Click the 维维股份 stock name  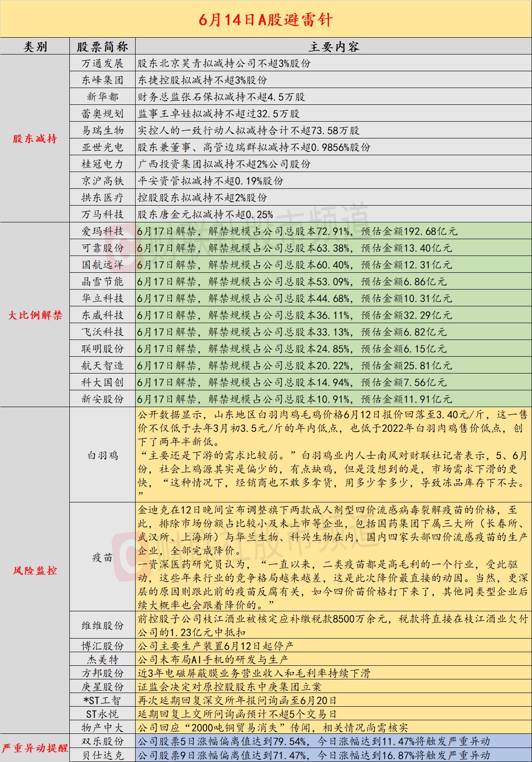(x=102, y=625)
